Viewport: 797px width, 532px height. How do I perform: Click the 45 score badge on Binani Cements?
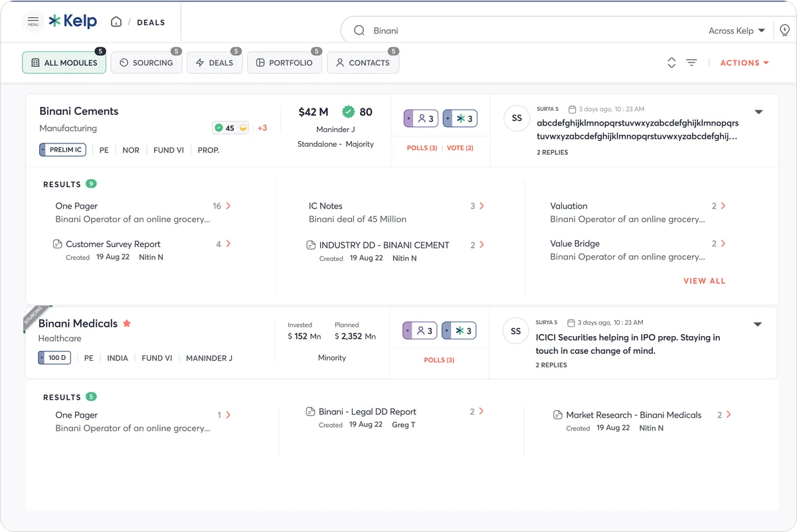[230, 128]
